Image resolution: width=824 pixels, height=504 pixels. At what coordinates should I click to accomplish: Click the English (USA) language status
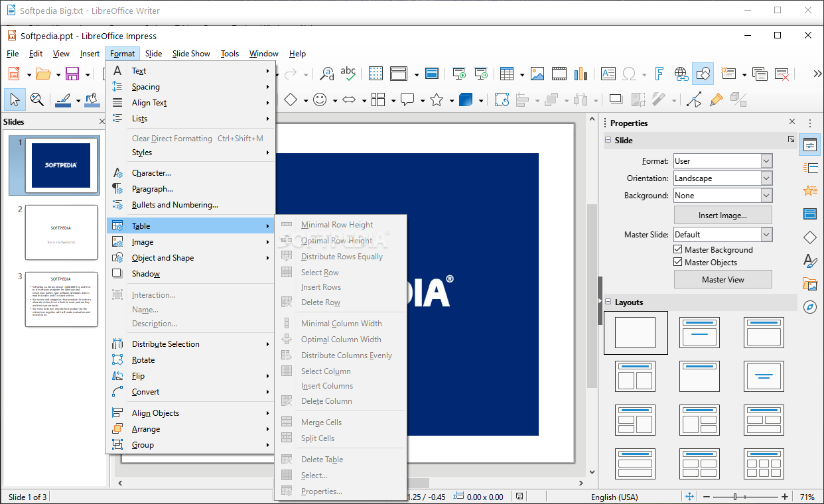coord(614,497)
